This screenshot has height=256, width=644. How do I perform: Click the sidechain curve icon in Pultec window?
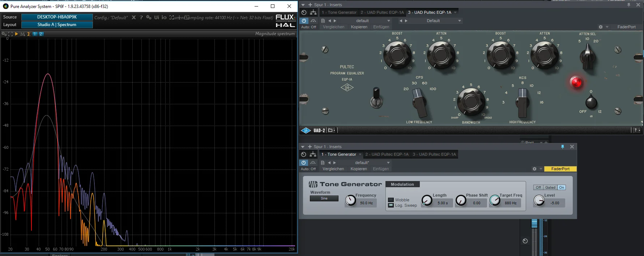click(313, 21)
